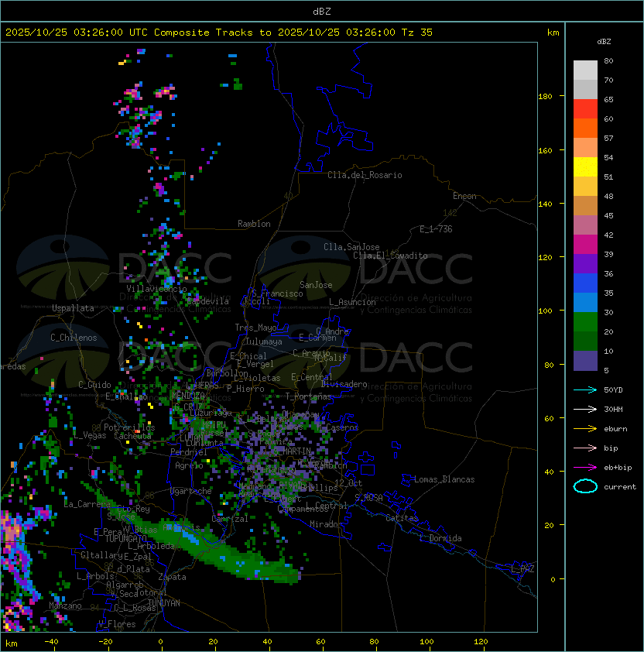Select the slate purple 5-10 dBZ swatch
The height and width of the screenshot is (652, 644).
[x=585, y=361]
